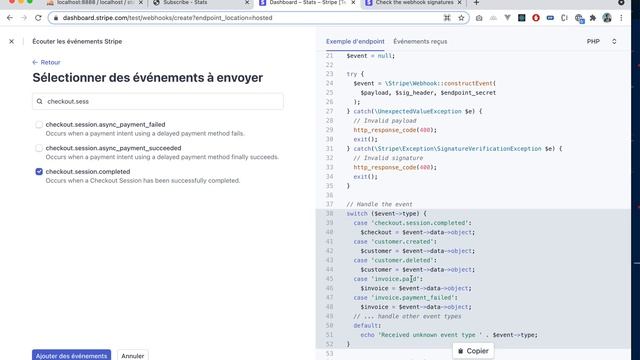Open the Chrome extensions puzzle icon
This screenshot has width=640, height=360.
click(x=593, y=18)
